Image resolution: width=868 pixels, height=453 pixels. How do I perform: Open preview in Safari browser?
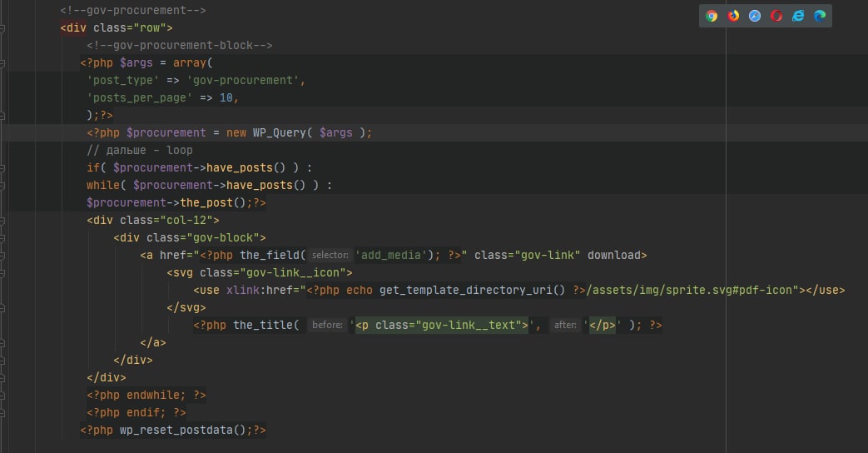tap(755, 16)
